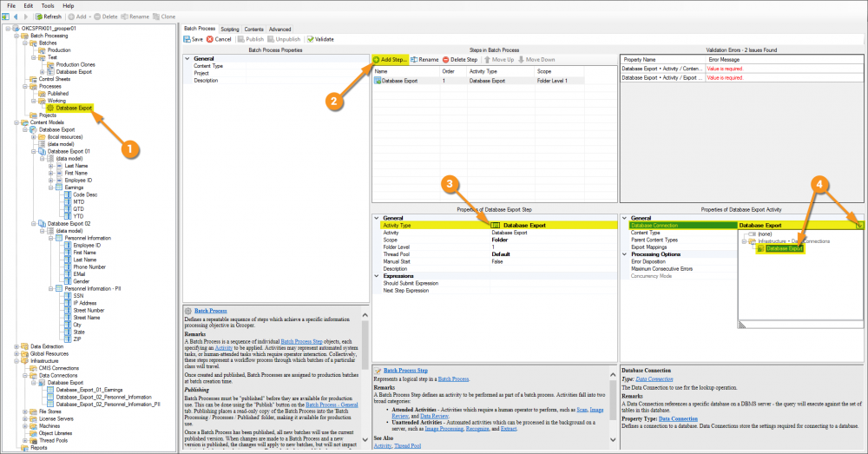Choose Database Export in connection dropdown list
Screen dimensions: 868x454
[784, 248]
